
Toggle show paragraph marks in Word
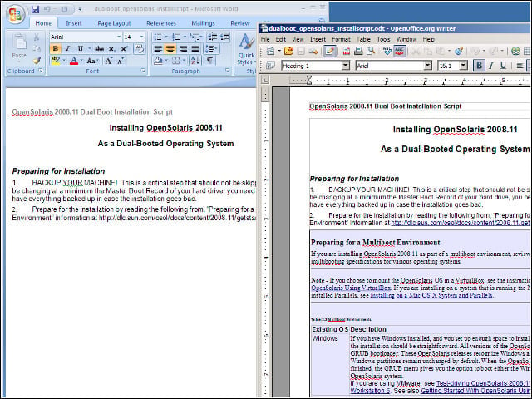(209, 61)
